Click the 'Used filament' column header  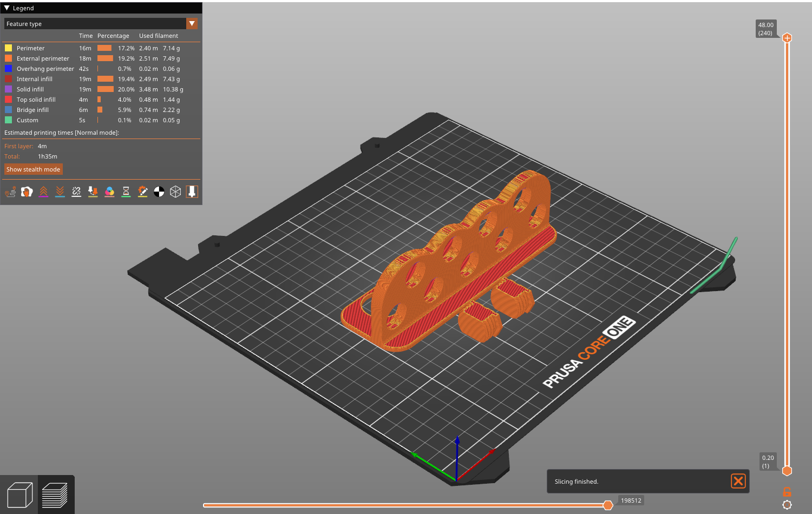(x=159, y=36)
